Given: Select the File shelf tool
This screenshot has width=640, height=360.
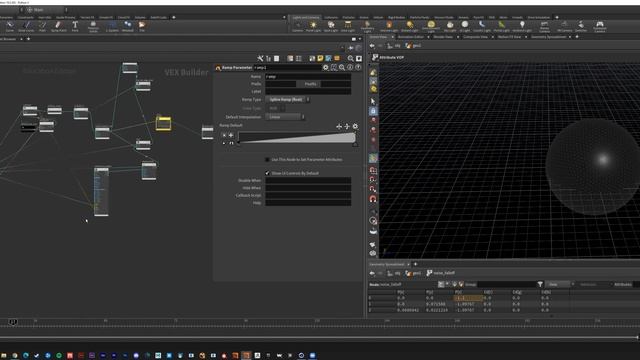Looking at the screenshot, I should [x=142, y=27].
